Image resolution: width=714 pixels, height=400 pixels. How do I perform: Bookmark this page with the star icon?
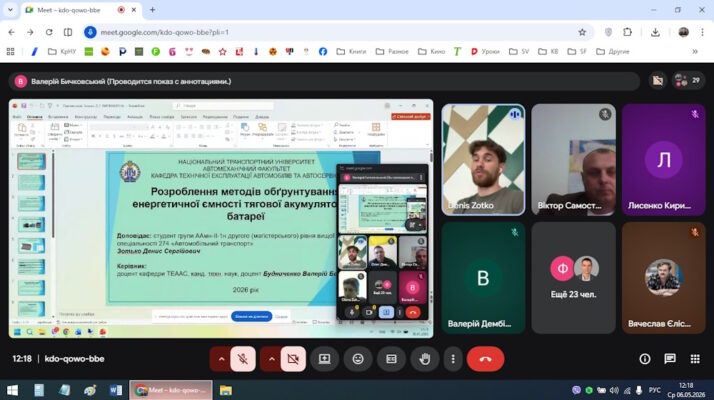tap(582, 32)
